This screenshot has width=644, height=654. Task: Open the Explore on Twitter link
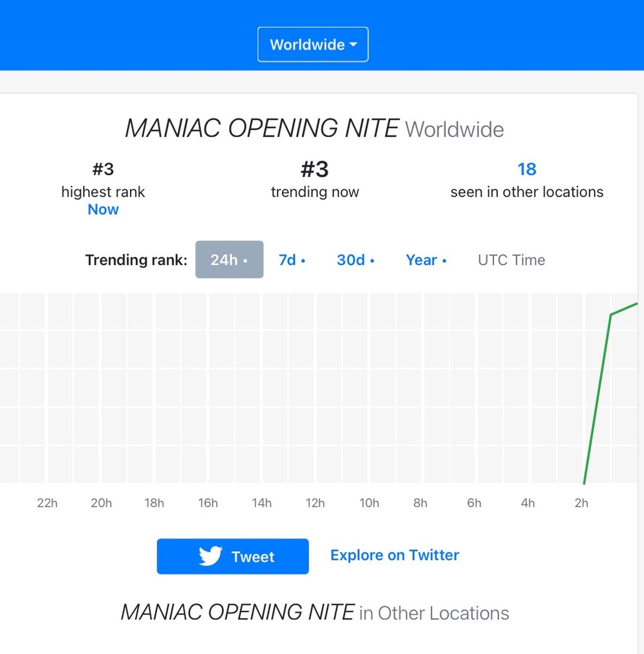(x=394, y=555)
